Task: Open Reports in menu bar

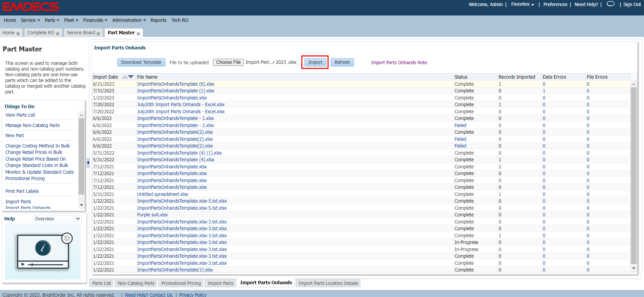Action: point(159,20)
